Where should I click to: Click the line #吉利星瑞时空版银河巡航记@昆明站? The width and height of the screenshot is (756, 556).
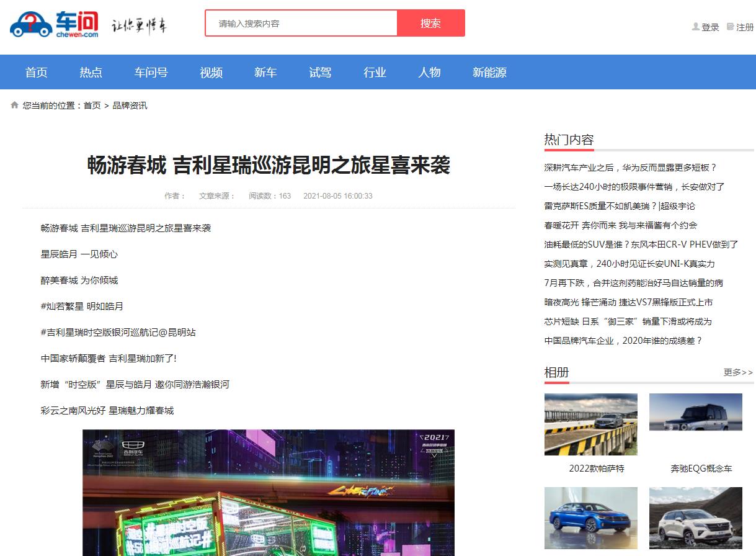coord(118,333)
